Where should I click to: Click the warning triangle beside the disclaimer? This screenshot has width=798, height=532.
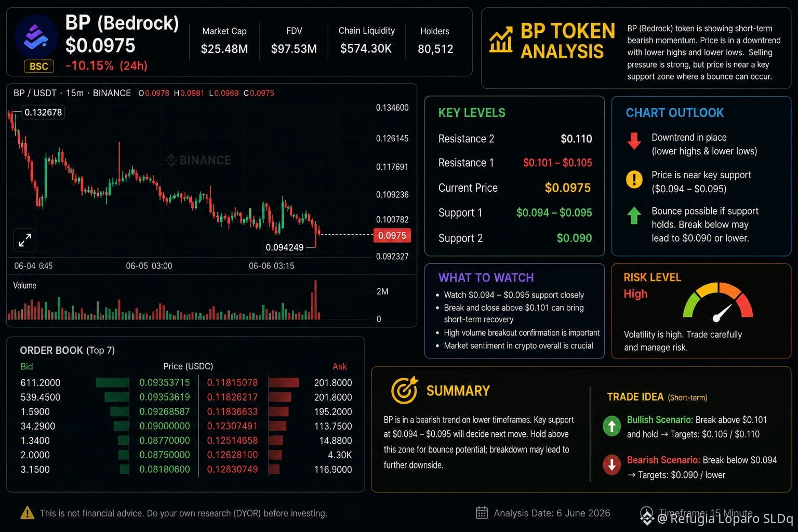click(x=27, y=513)
